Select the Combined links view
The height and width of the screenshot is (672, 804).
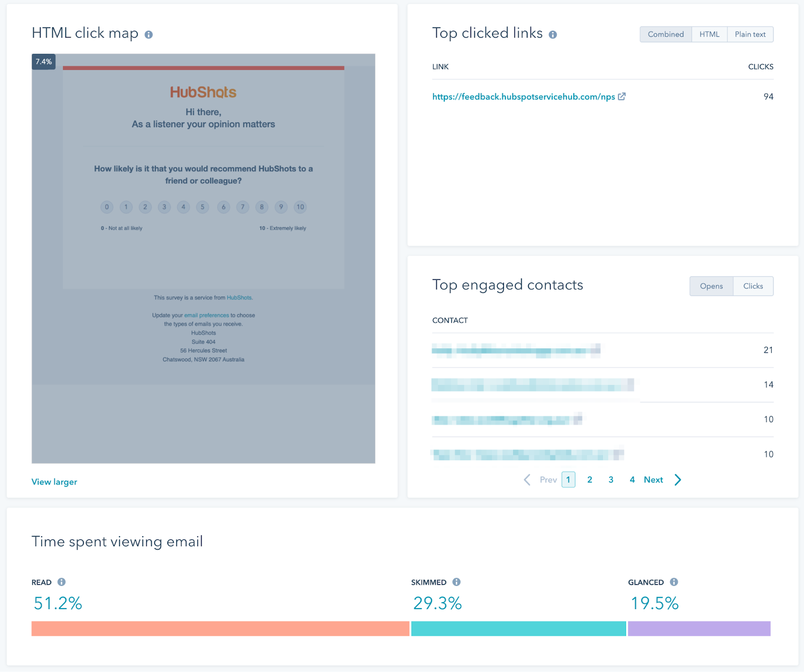tap(665, 34)
